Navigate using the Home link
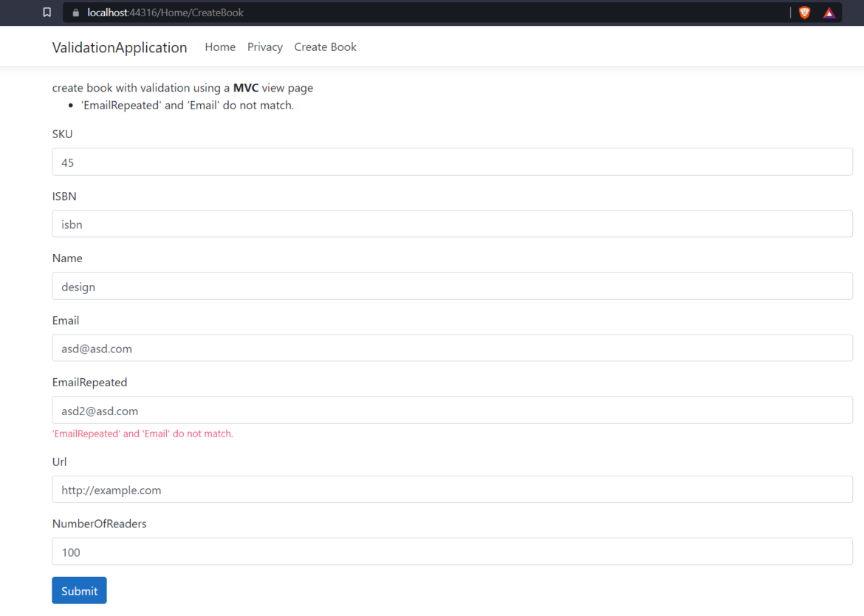The image size is (864, 616). coord(220,47)
